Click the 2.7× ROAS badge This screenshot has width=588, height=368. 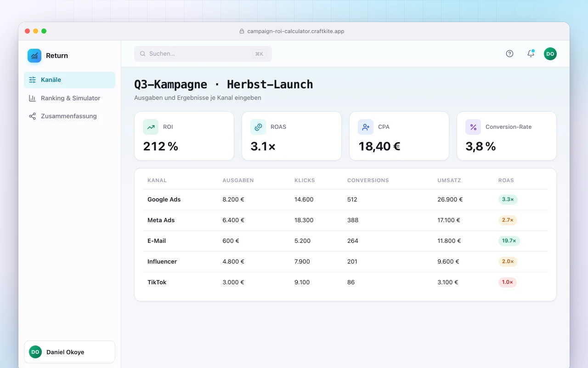click(x=508, y=220)
